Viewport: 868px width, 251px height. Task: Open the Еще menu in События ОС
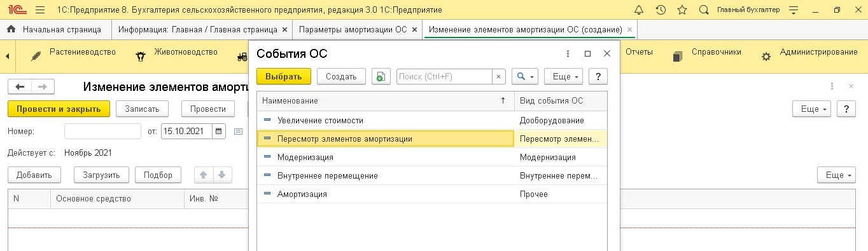click(x=564, y=76)
